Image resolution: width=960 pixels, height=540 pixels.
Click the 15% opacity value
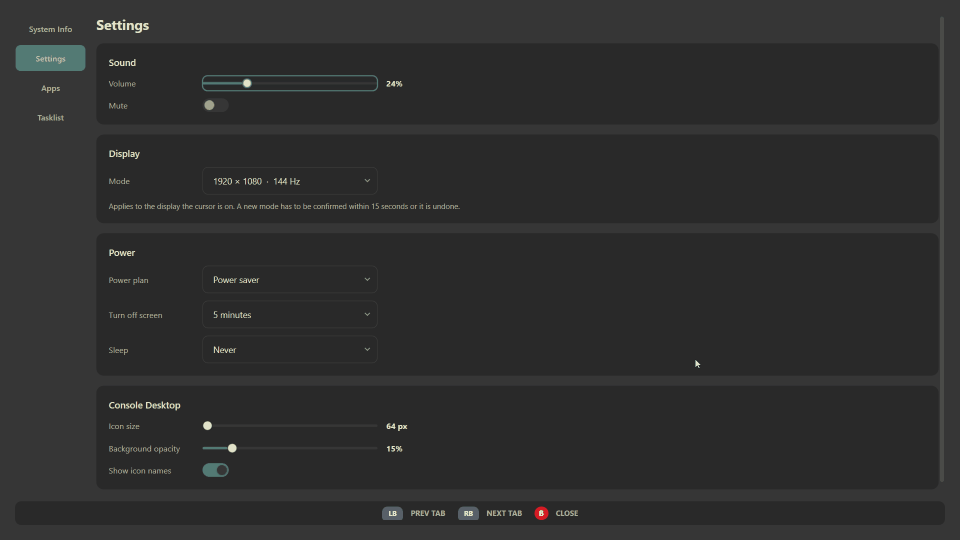coord(394,449)
